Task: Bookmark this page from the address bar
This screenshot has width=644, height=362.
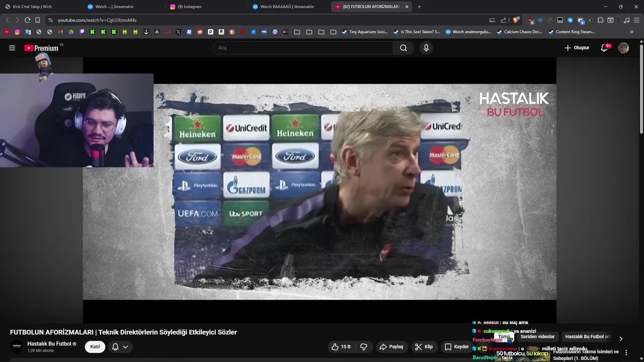Action: [37, 20]
